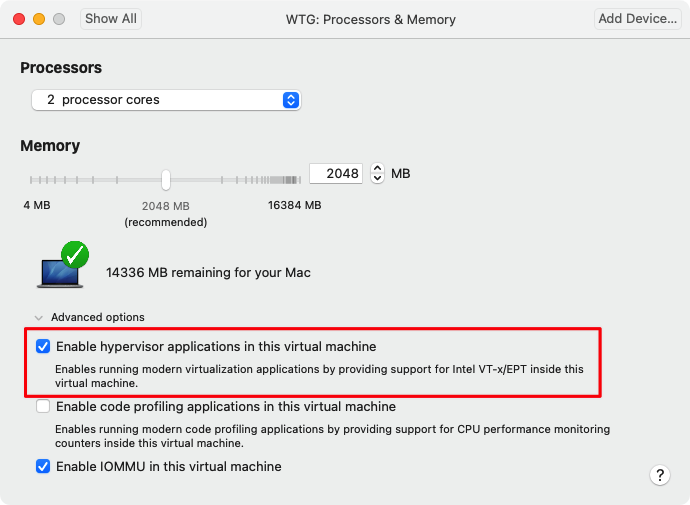Click the memory MB input field
The height and width of the screenshot is (505, 690).
coord(336,173)
